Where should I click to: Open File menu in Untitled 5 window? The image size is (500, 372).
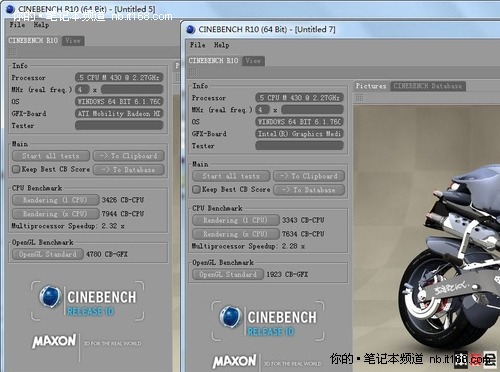pyautogui.click(x=17, y=25)
